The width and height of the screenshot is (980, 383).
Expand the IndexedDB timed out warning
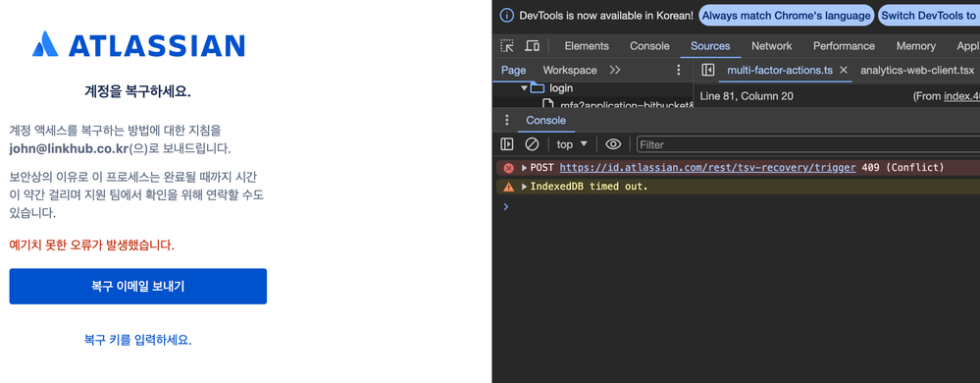pyautogui.click(x=525, y=187)
